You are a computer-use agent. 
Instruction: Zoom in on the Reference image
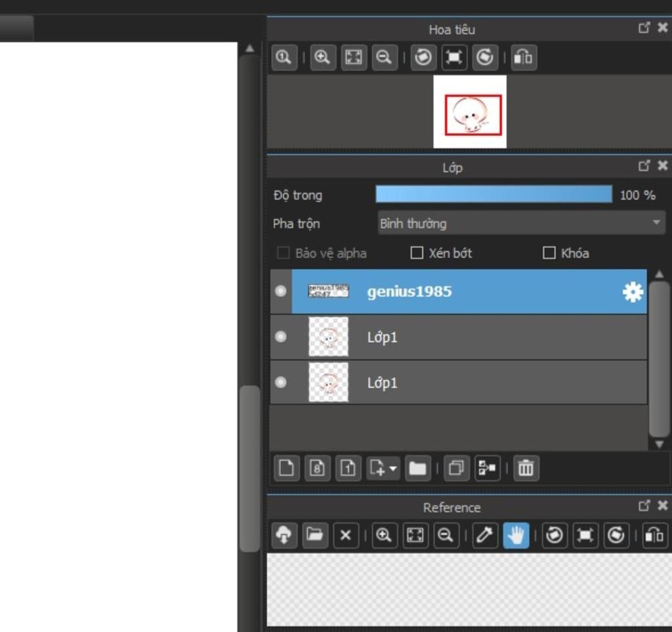coord(384,535)
